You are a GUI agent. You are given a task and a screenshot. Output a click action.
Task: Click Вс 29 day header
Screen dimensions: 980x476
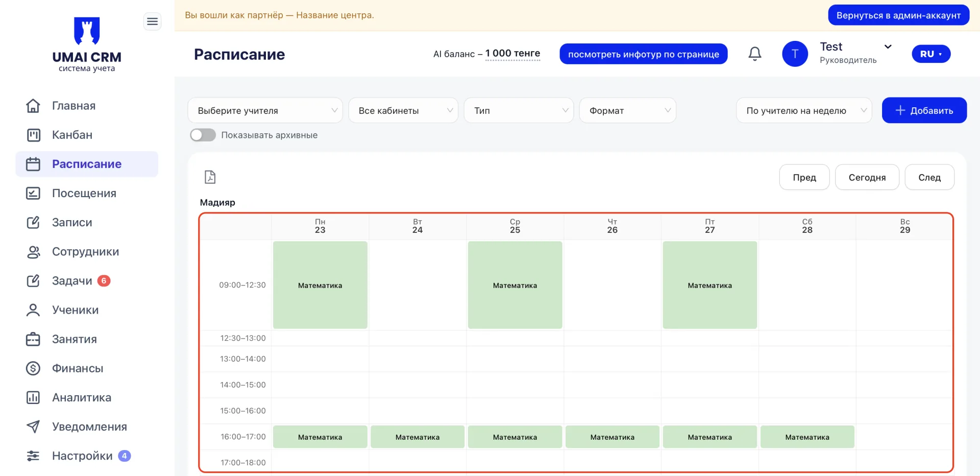click(905, 226)
